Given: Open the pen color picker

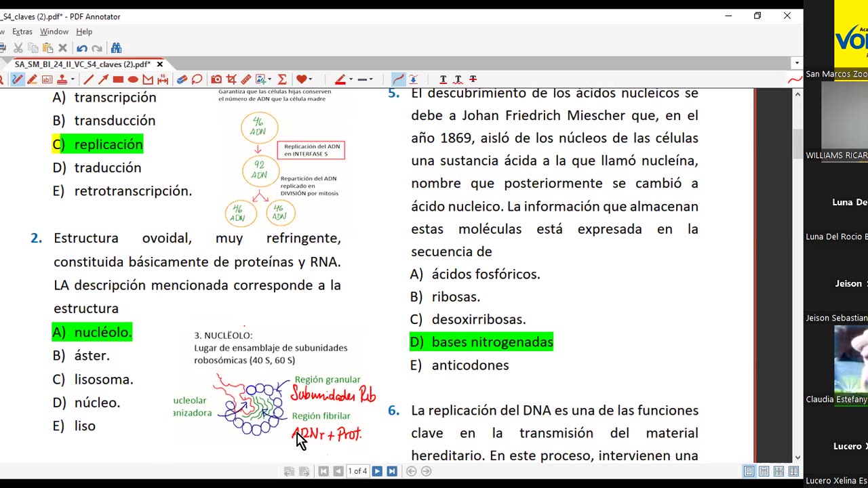Looking at the screenshot, I should [341, 79].
